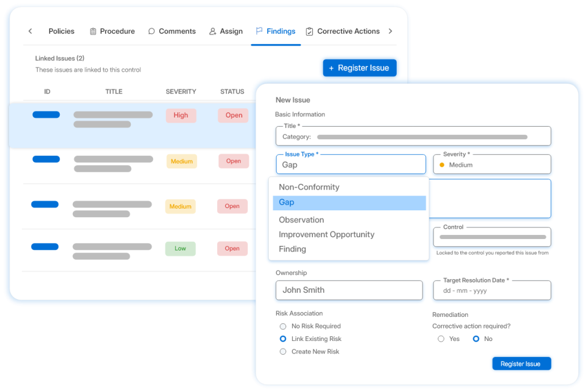Select Finding from the issue type list
Screen dimensions: 587x392
(349, 249)
